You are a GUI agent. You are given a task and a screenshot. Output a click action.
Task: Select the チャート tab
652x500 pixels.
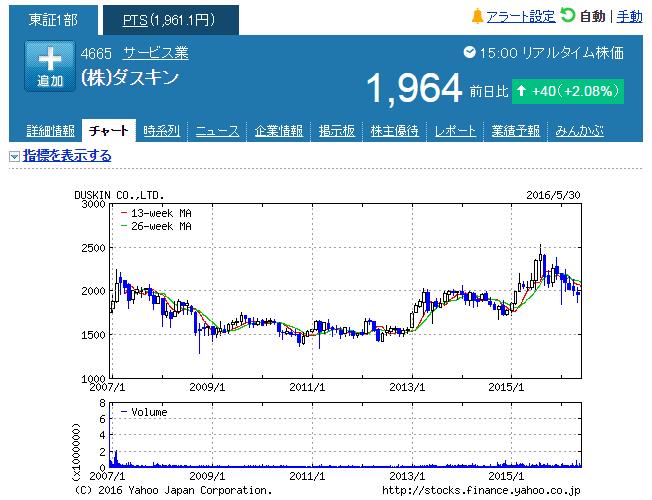109,131
